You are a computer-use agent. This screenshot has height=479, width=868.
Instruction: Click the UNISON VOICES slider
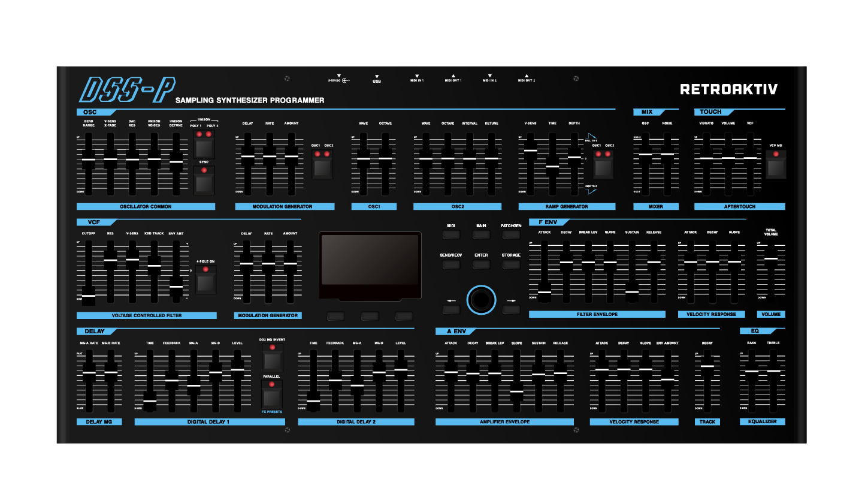tap(154, 164)
